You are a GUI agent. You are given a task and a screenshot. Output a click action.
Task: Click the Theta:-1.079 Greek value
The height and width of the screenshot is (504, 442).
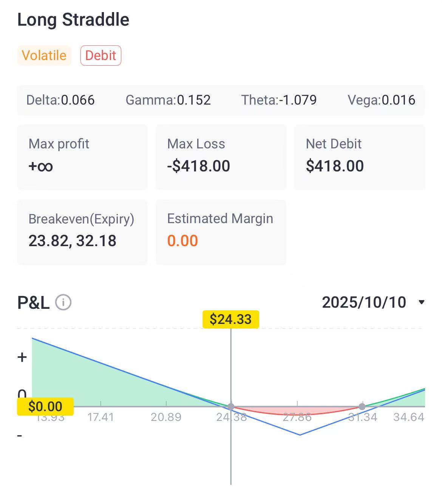[x=279, y=100]
